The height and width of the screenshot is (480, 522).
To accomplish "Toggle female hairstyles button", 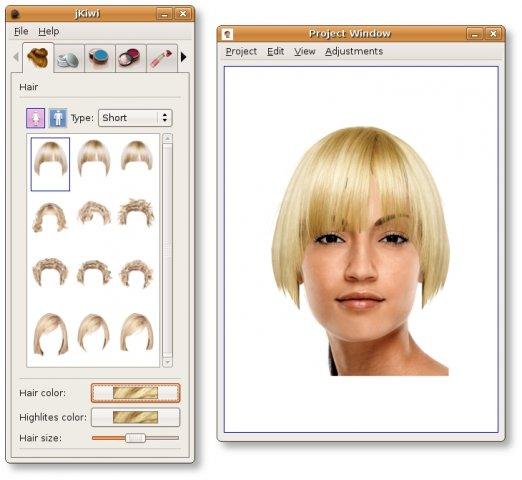I will pos(35,118).
